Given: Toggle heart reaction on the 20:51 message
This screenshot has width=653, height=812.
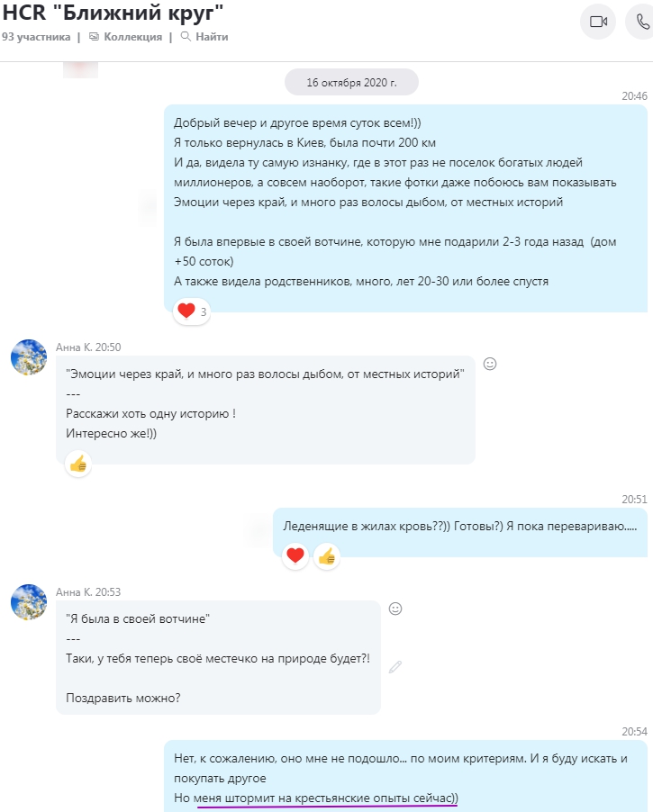Looking at the screenshot, I should 295,556.
